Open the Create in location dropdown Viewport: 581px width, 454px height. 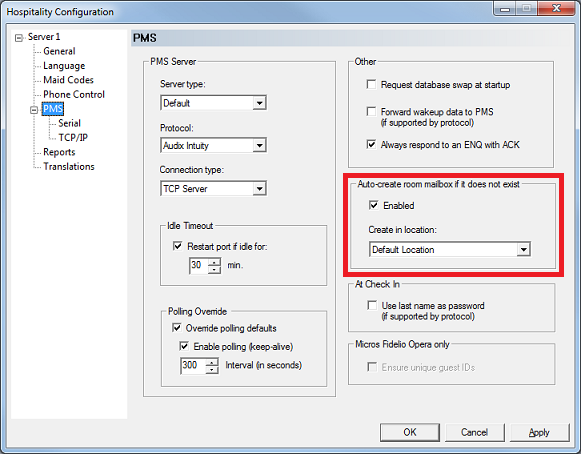(523, 249)
